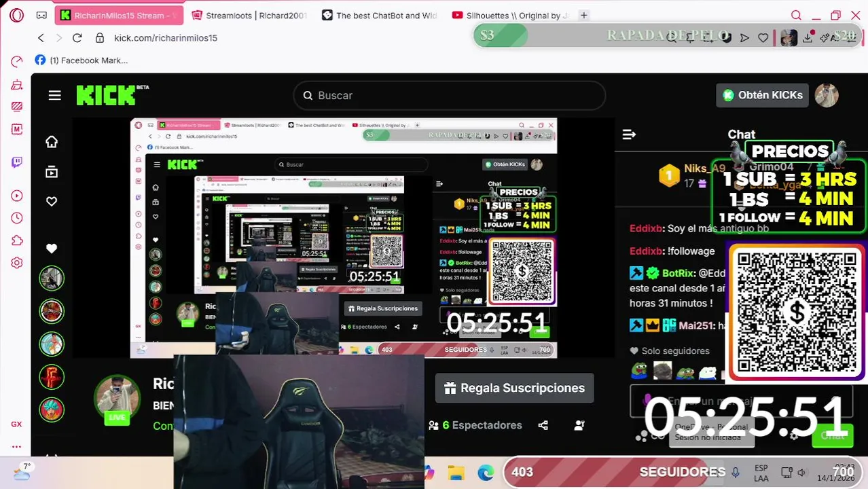868x489 pixels.
Task: Open the taskbar volume speaker
Action: (802, 473)
